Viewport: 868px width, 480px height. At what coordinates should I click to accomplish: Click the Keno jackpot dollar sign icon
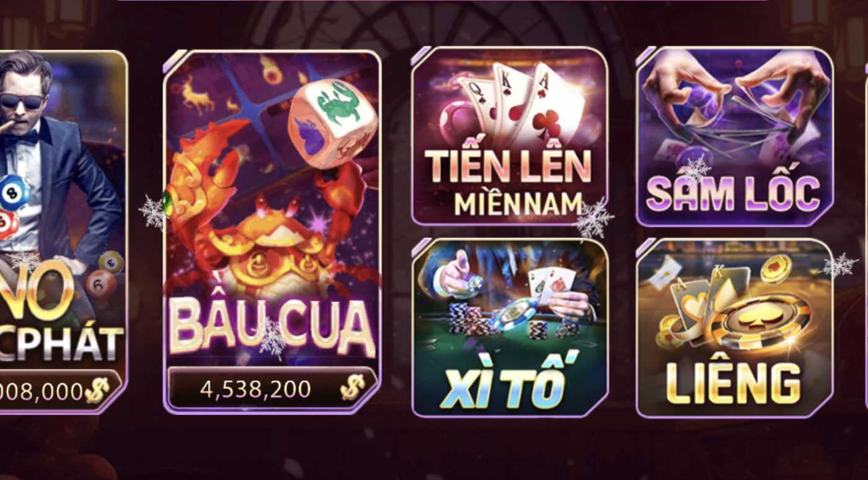click(96, 390)
